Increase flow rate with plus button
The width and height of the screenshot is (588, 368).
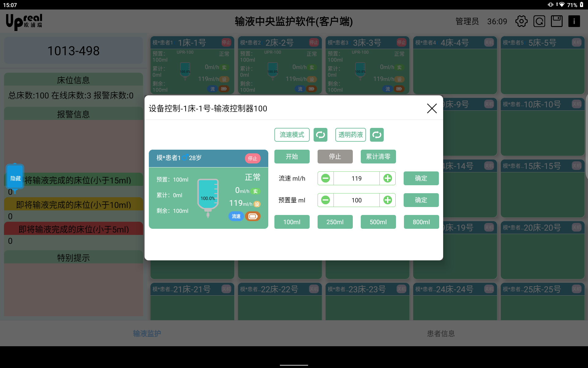point(387,178)
